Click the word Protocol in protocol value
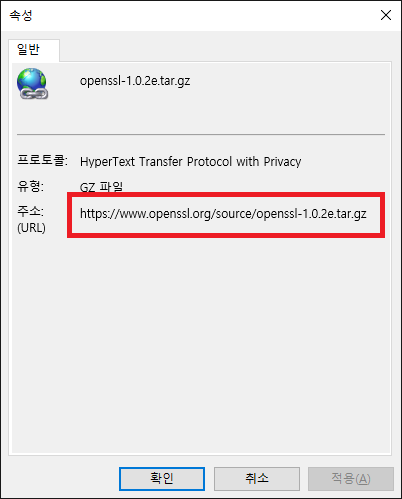Screen dimensions: 402x499 pyautogui.click(x=209, y=162)
